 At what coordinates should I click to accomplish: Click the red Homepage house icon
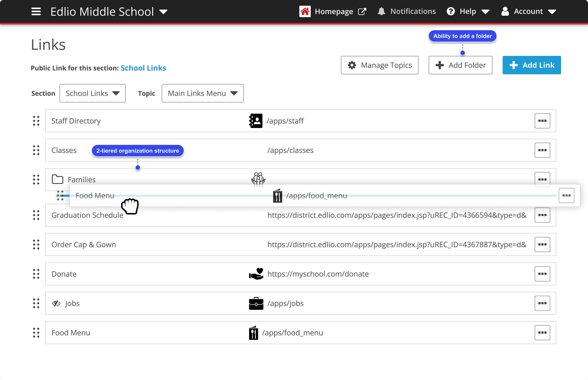pos(305,12)
